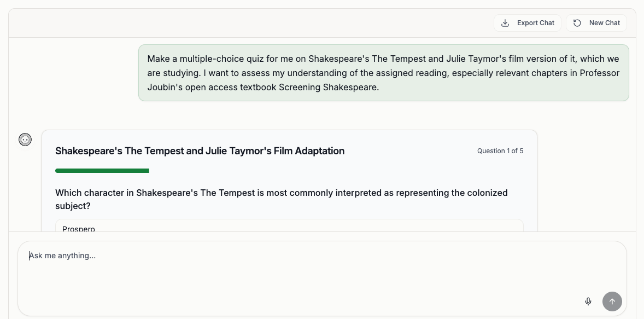The image size is (644, 319).
Task: Click 'Screening Shakespeare' in the user message
Action: click(328, 87)
